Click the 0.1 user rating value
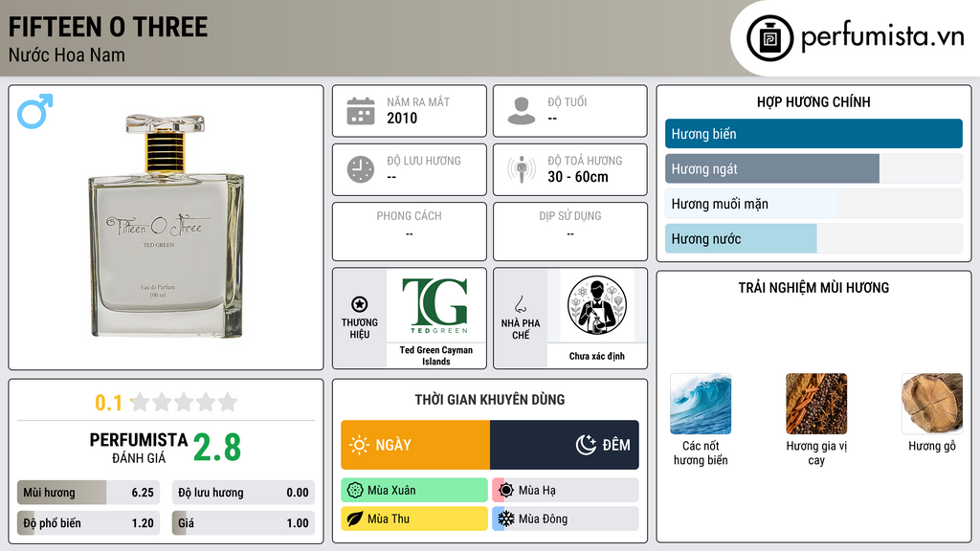Image resolution: width=980 pixels, height=551 pixels. [x=108, y=403]
